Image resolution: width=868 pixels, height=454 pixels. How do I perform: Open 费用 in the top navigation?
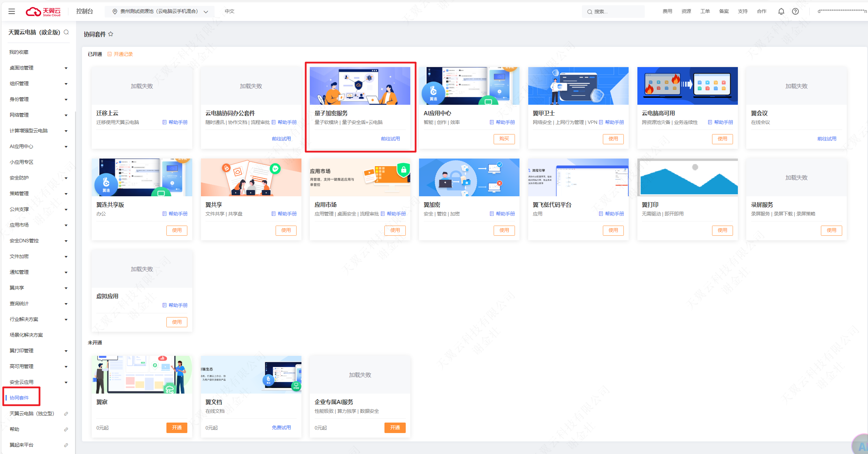pos(667,12)
